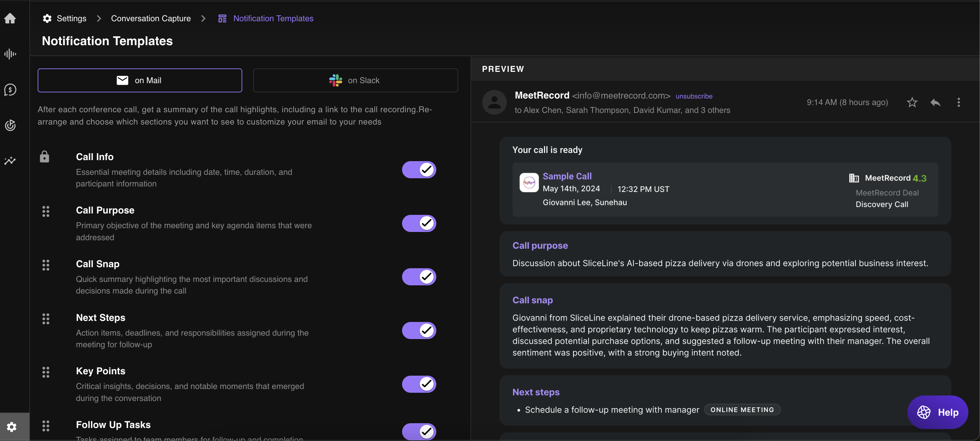Open the dollar chat bubble sidebar icon

click(x=10, y=90)
